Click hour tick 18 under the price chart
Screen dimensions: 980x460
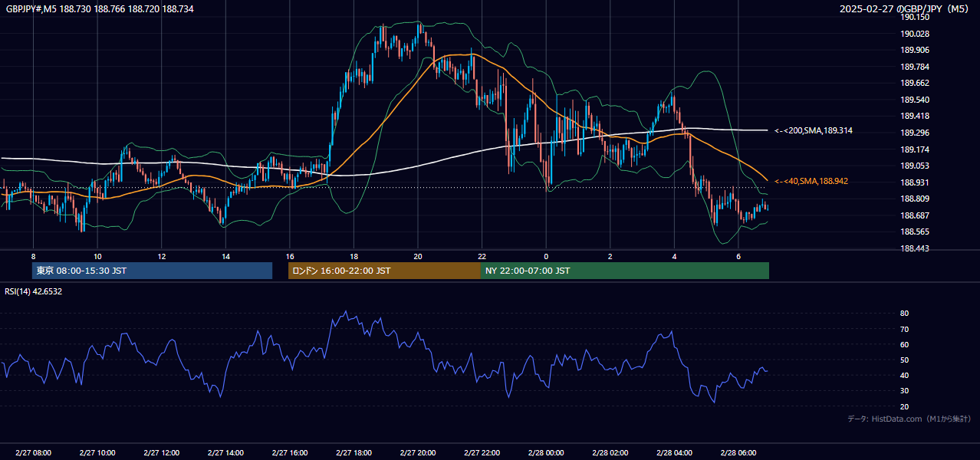pos(354,256)
